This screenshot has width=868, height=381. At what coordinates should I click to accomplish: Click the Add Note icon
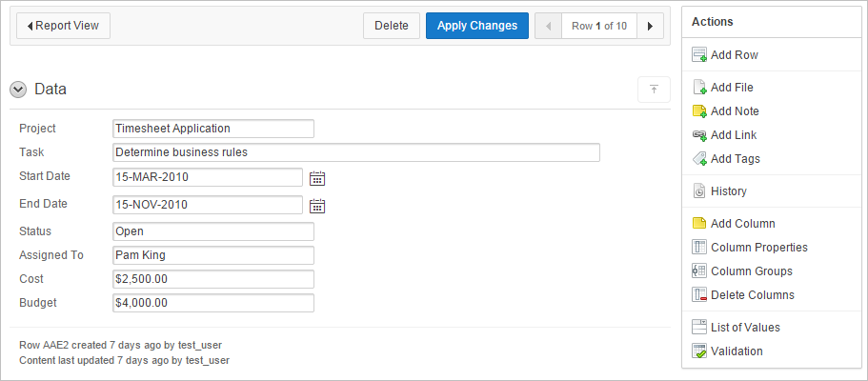coord(699,111)
